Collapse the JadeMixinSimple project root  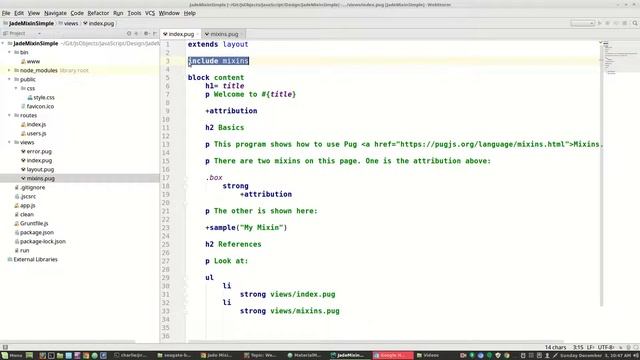[3, 43]
